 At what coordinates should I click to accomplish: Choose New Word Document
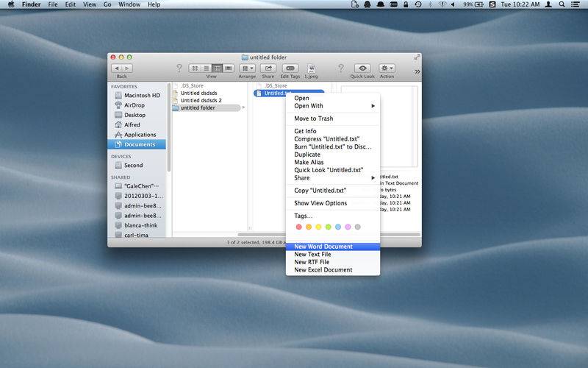click(333, 247)
